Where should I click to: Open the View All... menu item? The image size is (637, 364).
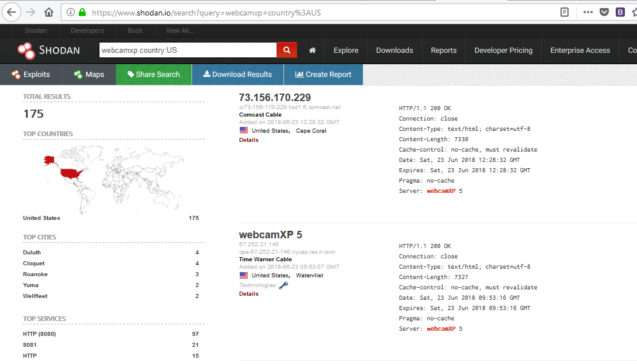(x=179, y=30)
